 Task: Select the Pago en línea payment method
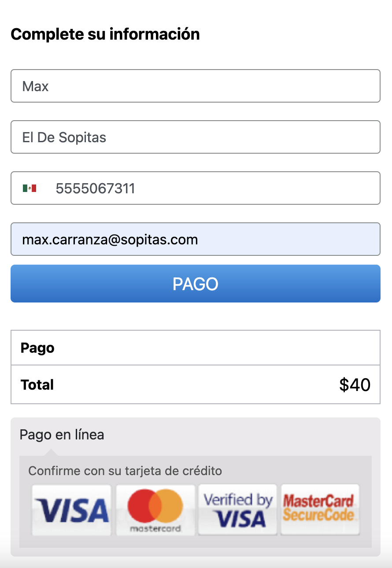[x=62, y=435]
